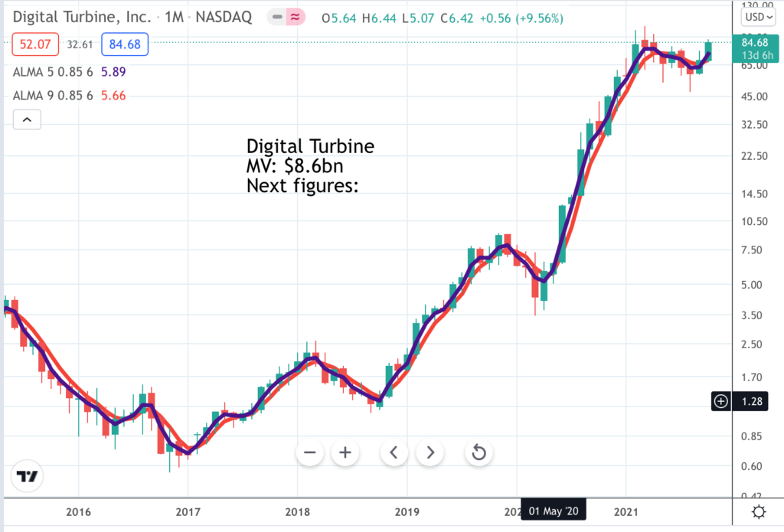Click the high value H6.44
The image size is (784, 532).
coord(379,18)
